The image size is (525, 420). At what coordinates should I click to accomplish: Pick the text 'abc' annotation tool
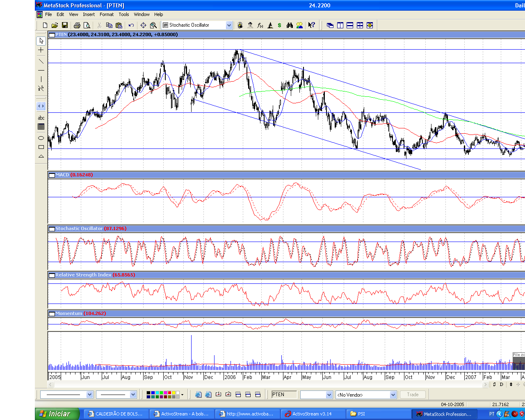tap(41, 118)
